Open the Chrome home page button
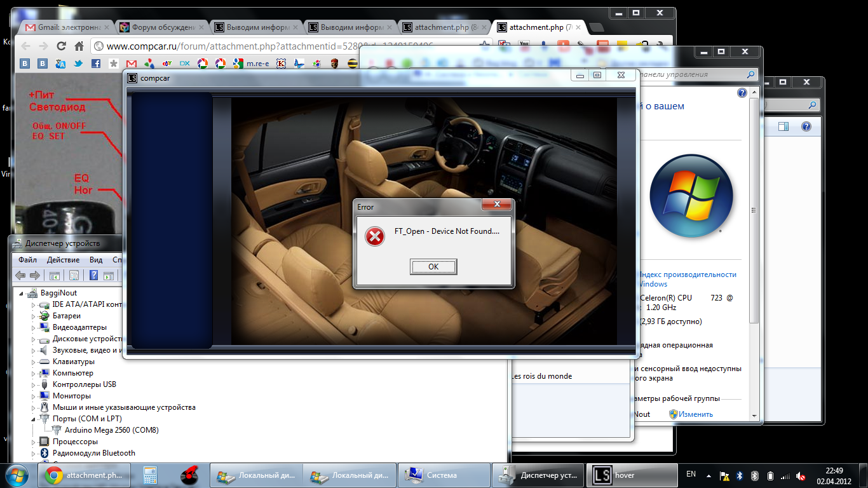This screenshot has height=488, width=868. click(79, 46)
